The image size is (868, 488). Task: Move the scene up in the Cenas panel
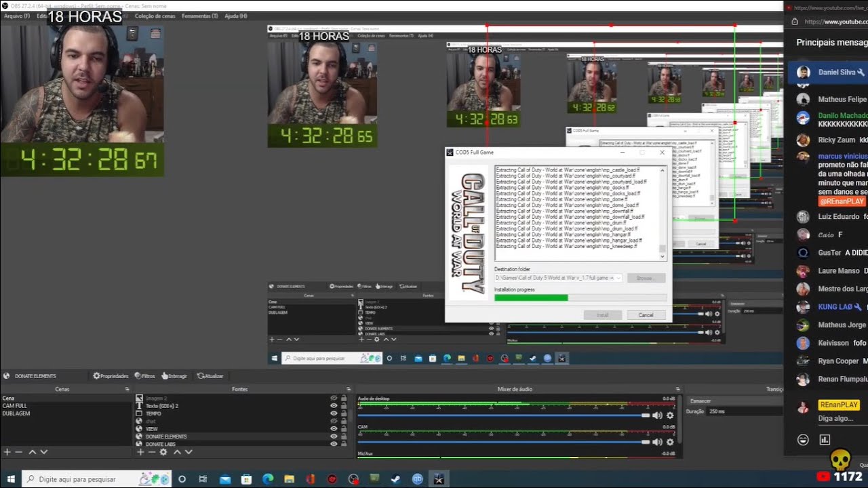coord(32,452)
